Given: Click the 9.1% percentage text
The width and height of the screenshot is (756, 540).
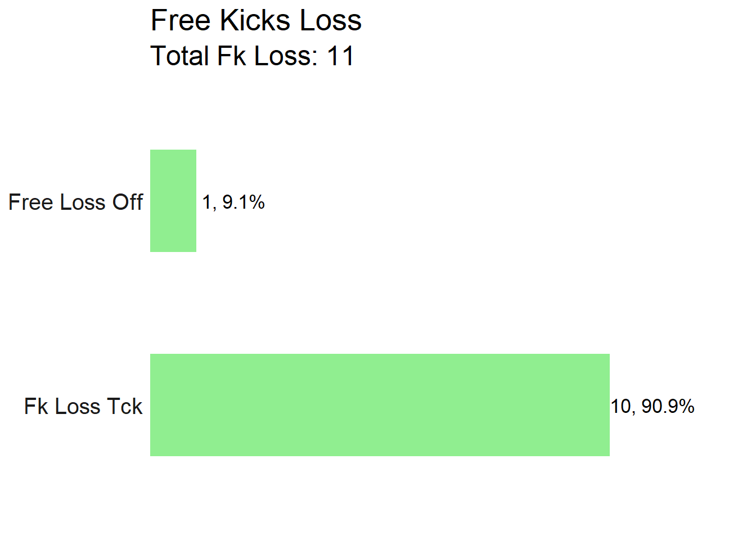Looking at the screenshot, I should click(x=244, y=202).
